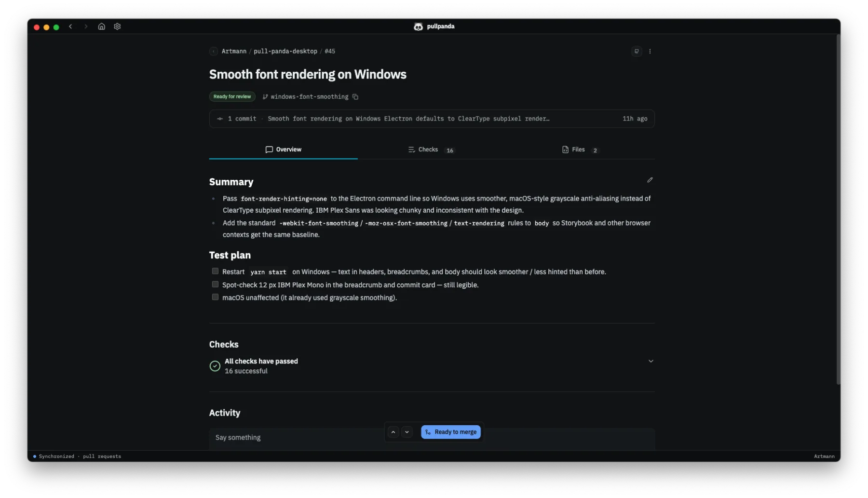Open the pull-panda-desktop breadcrumb link
Image resolution: width=868 pixels, height=498 pixels.
tap(285, 51)
